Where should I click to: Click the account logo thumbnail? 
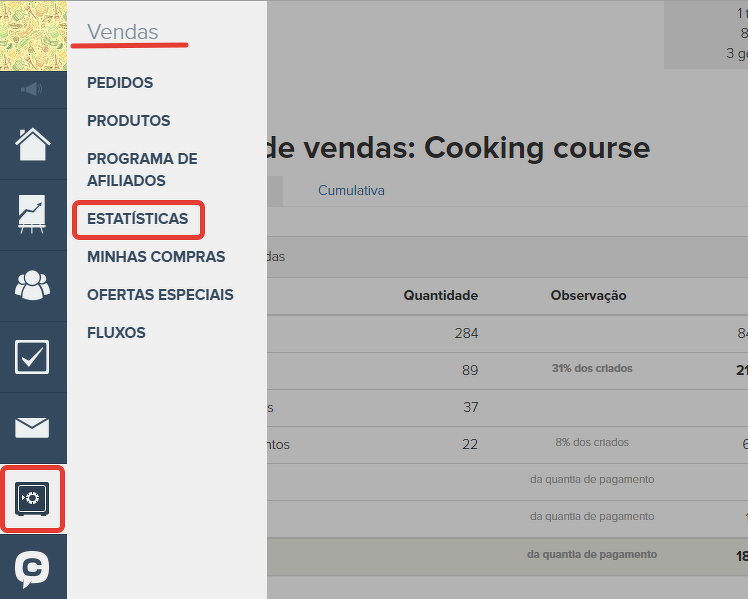click(33, 36)
